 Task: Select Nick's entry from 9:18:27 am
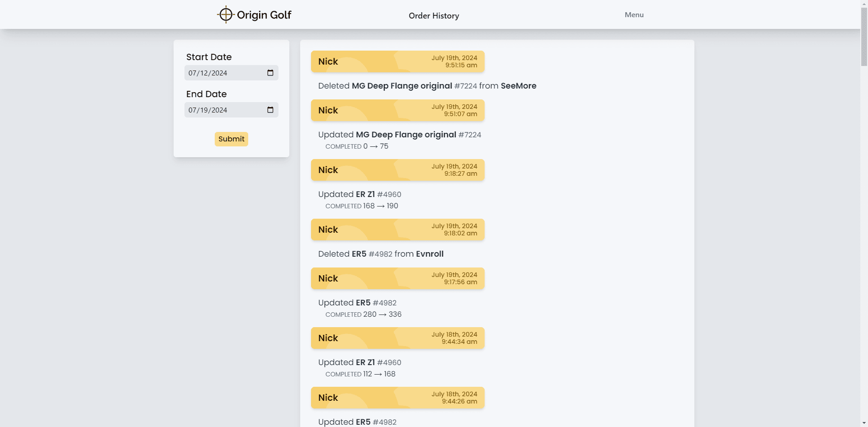[x=397, y=170]
